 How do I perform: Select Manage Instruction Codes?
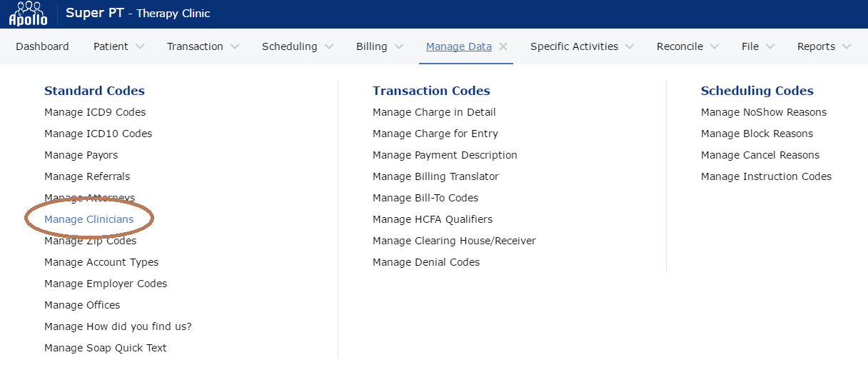point(766,176)
